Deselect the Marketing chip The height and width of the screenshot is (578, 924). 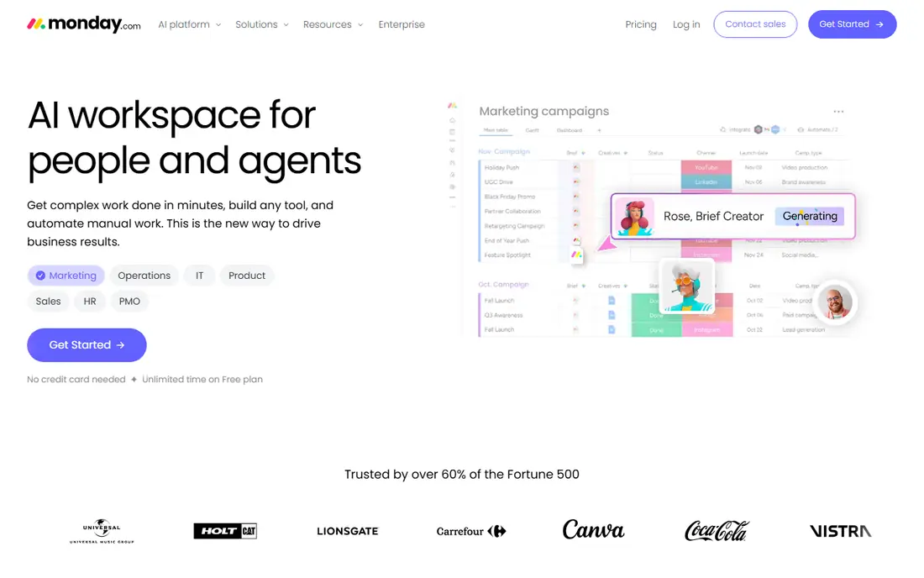(66, 276)
